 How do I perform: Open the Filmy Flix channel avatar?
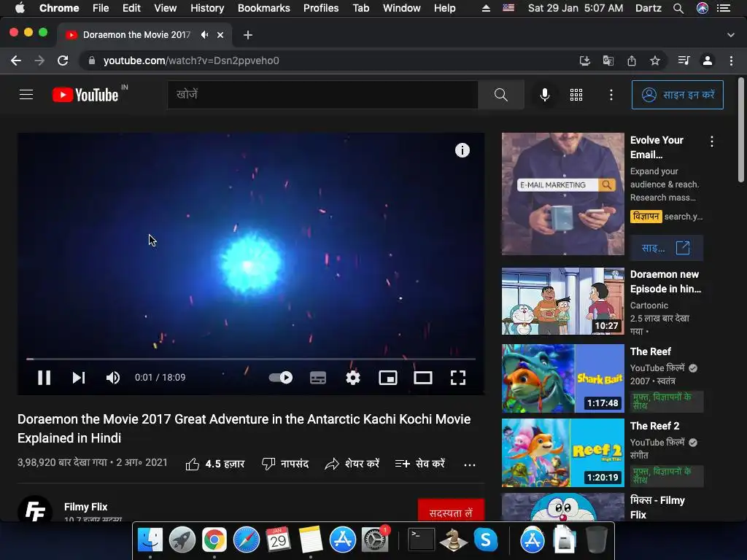pyautogui.click(x=35, y=508)
